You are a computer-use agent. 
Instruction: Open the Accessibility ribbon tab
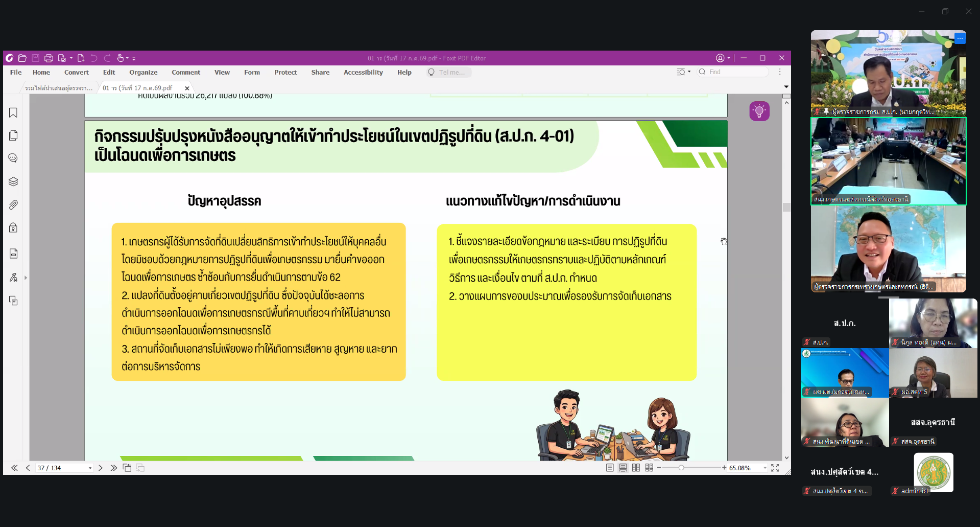(x=363, y=73)
